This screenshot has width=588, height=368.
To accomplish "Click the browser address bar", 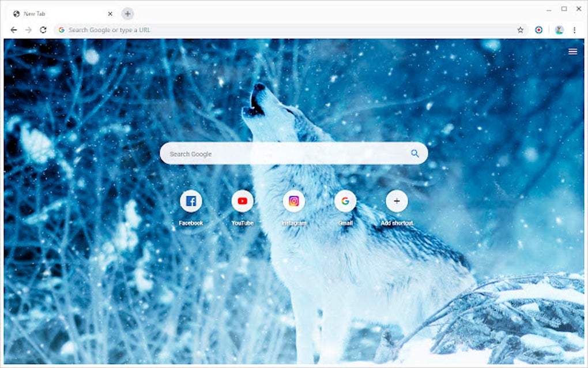I will pos(231,29).
